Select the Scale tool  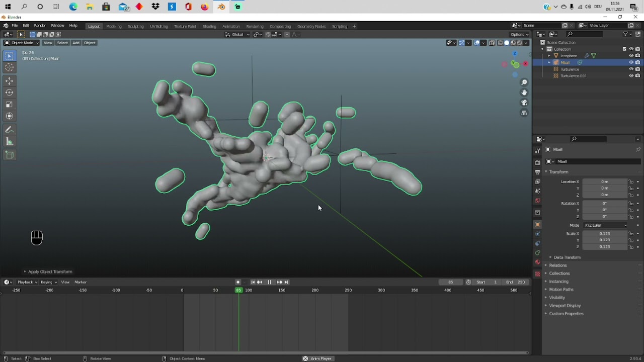coord(9,104)
